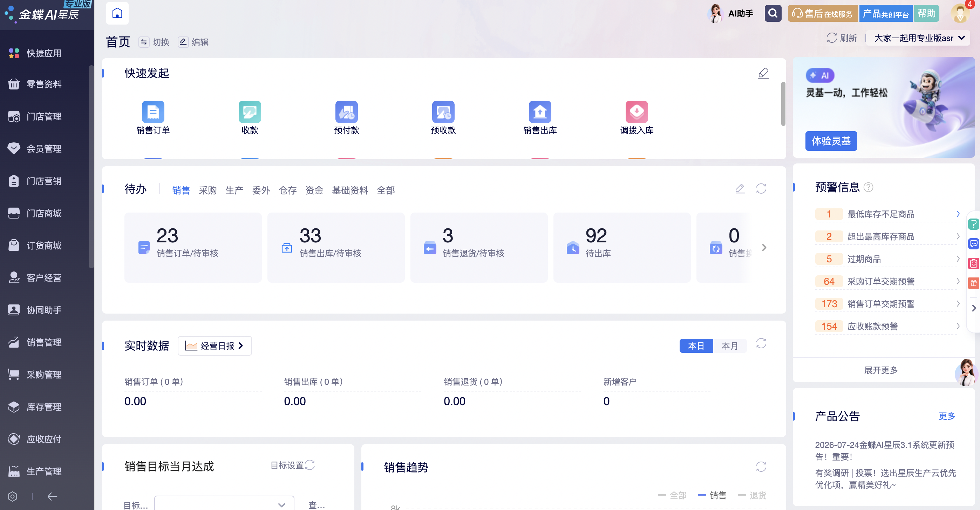Refresh icon next to 目标设置

(x=310, y=465)
